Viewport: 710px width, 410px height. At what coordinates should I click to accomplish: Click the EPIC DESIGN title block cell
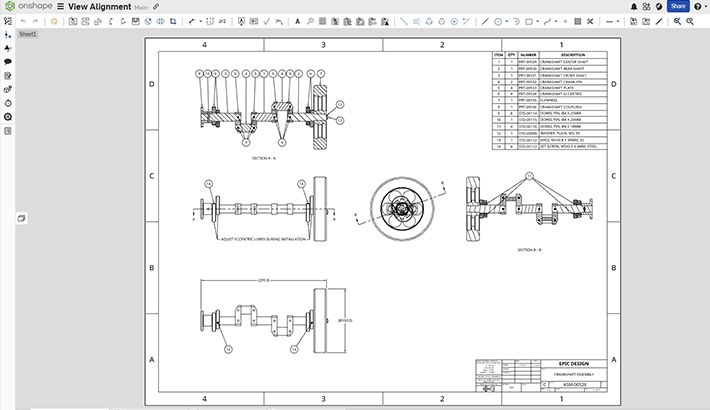click(574, 364)
